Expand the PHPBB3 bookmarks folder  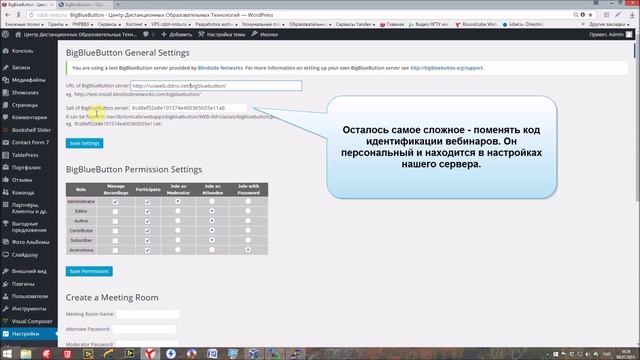tap(82, 24)
